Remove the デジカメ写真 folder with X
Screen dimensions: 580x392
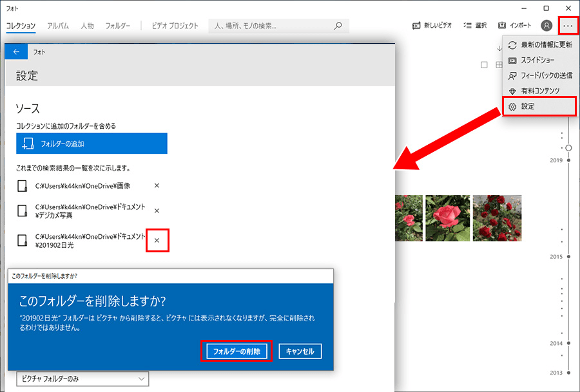point(157,210)
